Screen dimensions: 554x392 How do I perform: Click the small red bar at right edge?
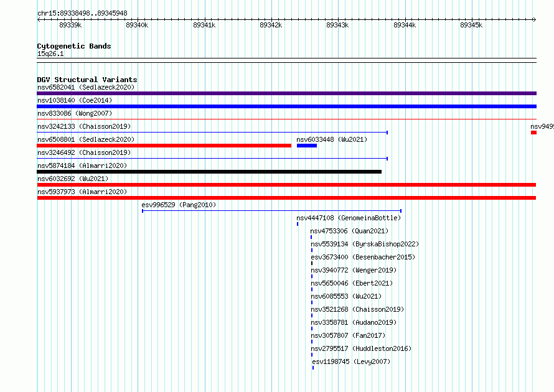click(534, 133)
